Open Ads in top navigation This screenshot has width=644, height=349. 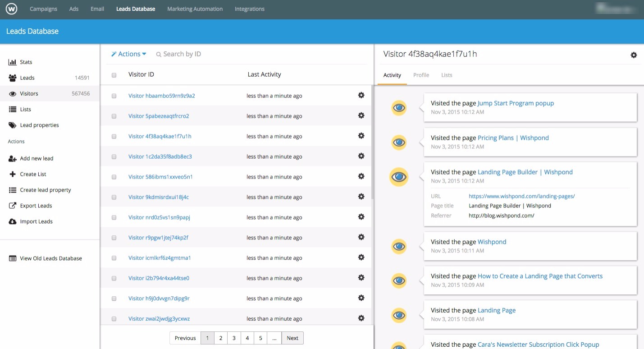pos(74,9)
